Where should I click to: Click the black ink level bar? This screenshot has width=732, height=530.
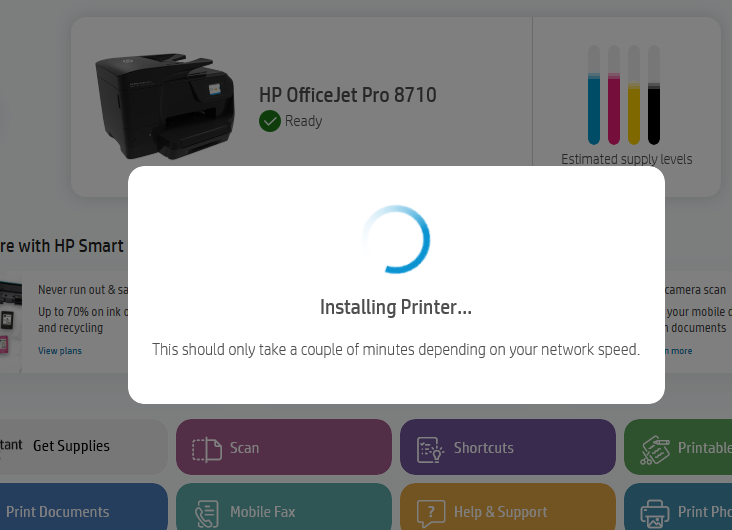(x=654, y=95)
